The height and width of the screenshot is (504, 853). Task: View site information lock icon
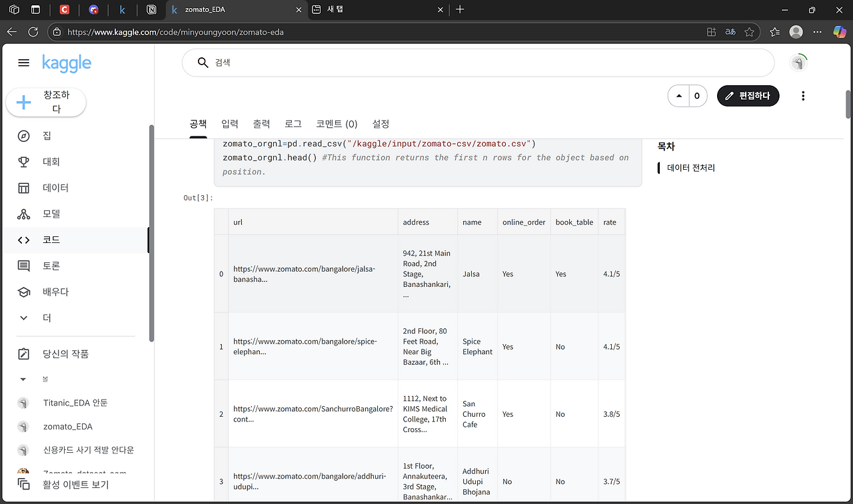tap(57, 31)
